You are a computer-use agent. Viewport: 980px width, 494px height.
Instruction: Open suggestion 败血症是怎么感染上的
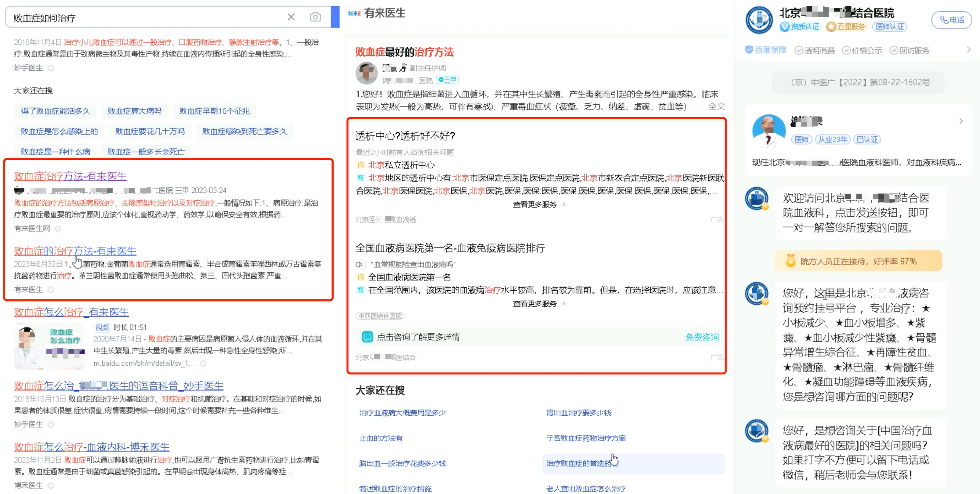[x=59, y=132]
